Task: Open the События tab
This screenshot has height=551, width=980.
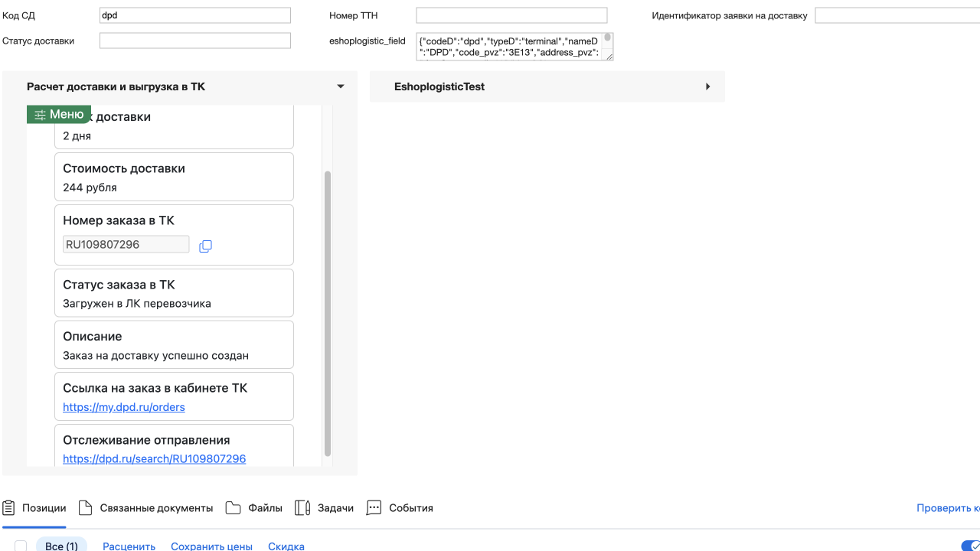Action: point(410,508)
